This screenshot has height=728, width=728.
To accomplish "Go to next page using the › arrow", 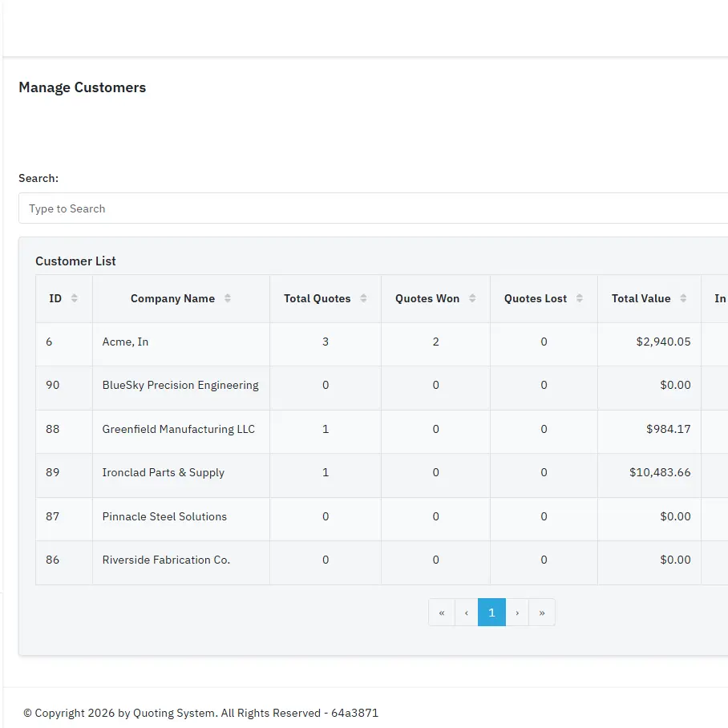I will pyautogui.click(x=517, y=612).
